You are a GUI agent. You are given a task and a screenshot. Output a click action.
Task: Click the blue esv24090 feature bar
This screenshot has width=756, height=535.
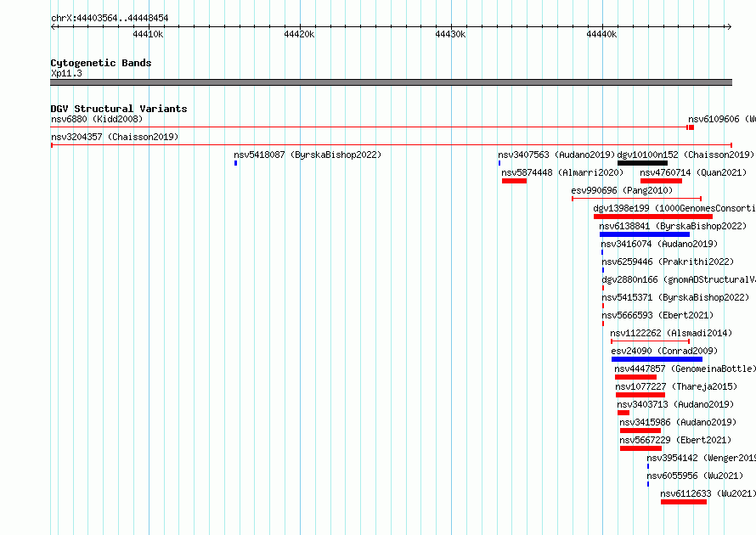(657, 359)
